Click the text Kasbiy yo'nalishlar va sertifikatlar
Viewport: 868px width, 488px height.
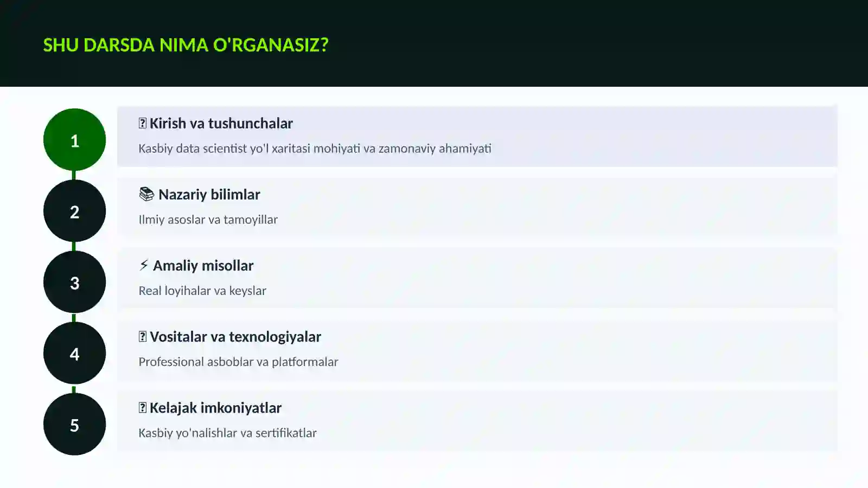pyautogui.click(x=227, y=432)
